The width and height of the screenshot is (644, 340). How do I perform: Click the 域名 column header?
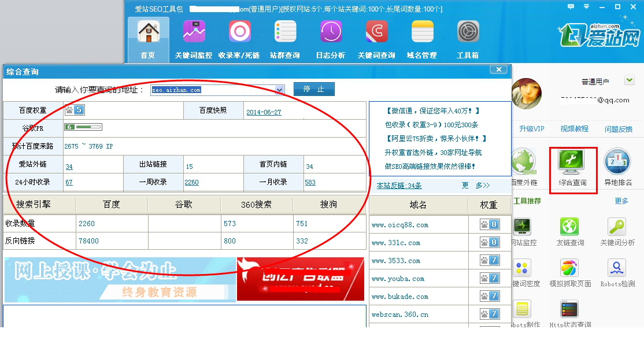(418, 205)
